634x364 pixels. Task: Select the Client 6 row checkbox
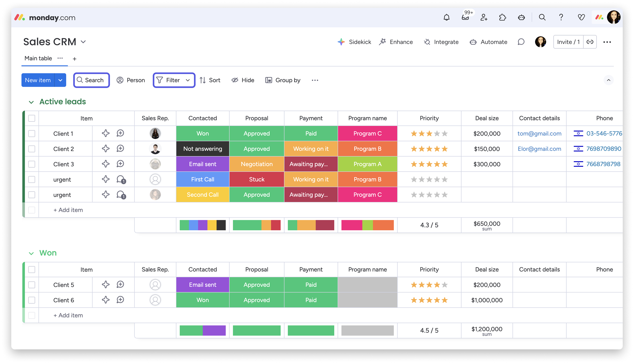[x=32, y=300]
